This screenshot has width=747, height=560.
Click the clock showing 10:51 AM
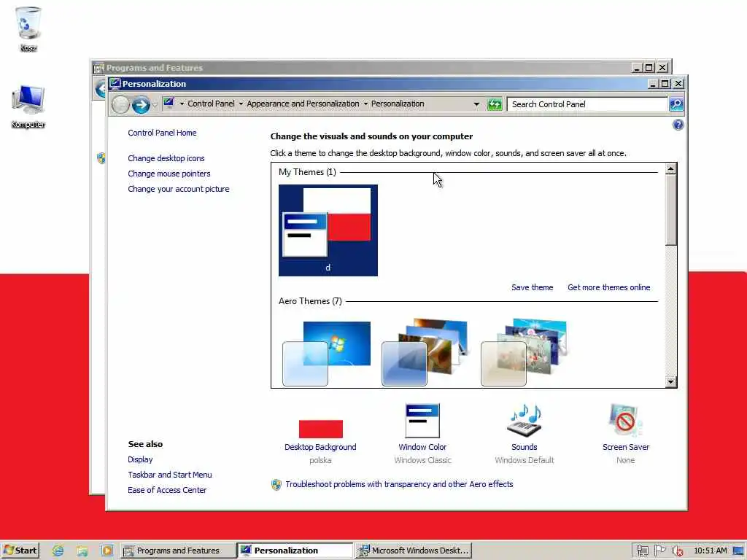pos(711,551)
